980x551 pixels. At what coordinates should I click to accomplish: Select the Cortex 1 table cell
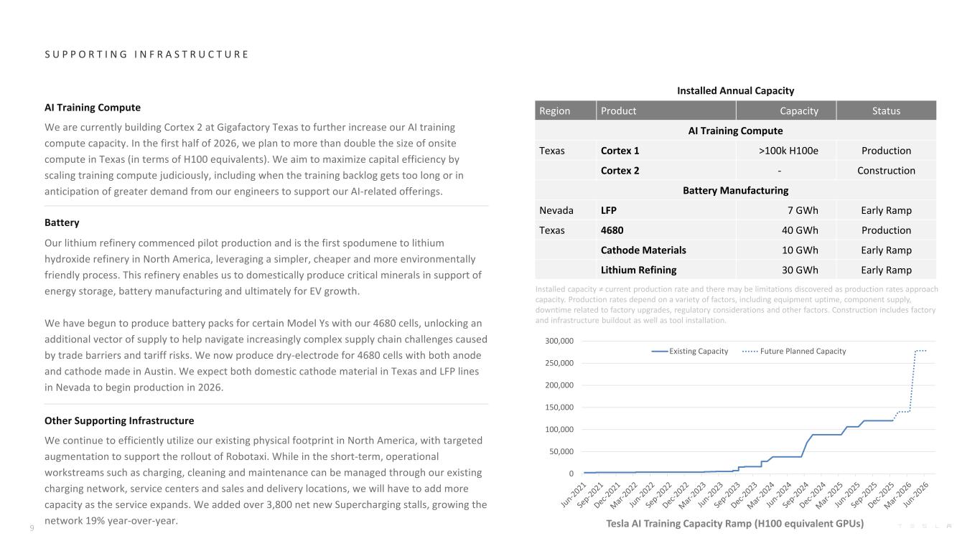point(620,151)
